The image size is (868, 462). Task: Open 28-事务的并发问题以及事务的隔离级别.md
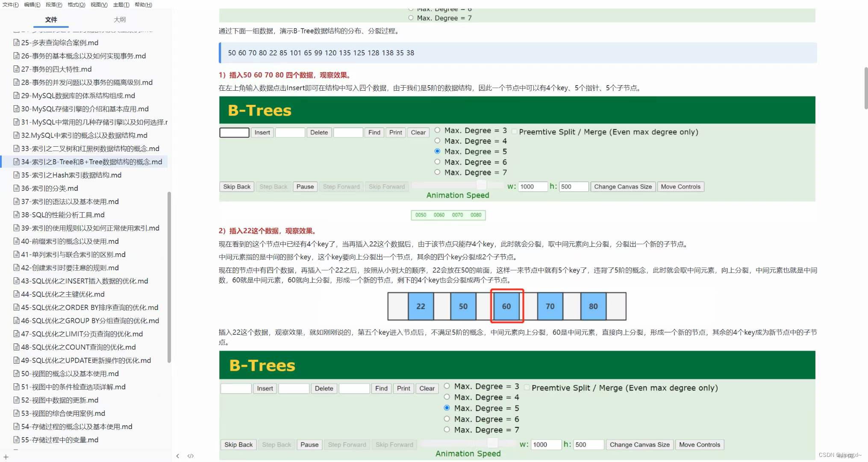(87, 82)
